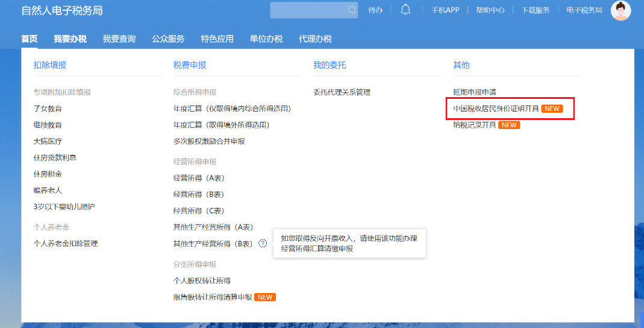Open the notification bell icon
Image resolution: width=644 pixels, height=328 pixels.
pos(405,10)
